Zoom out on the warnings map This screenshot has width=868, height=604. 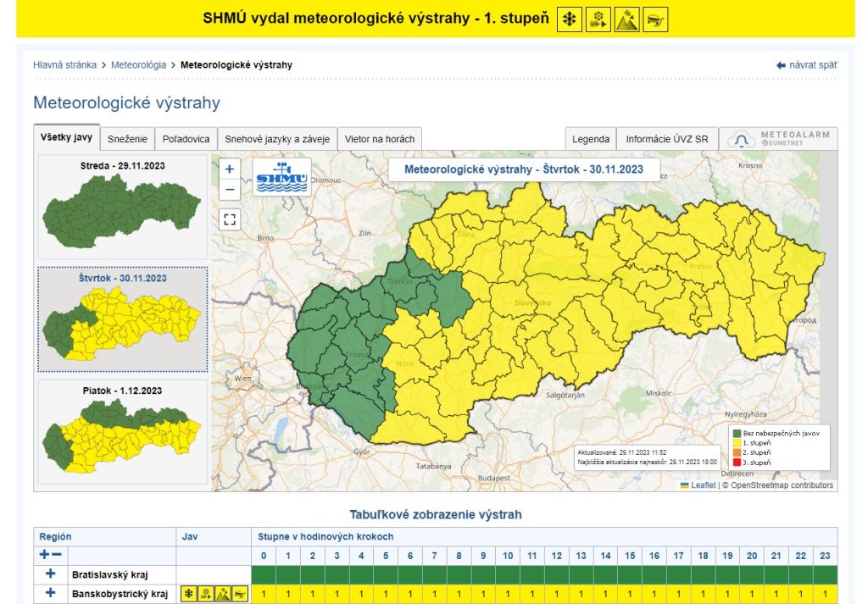[x=230, y=189]
